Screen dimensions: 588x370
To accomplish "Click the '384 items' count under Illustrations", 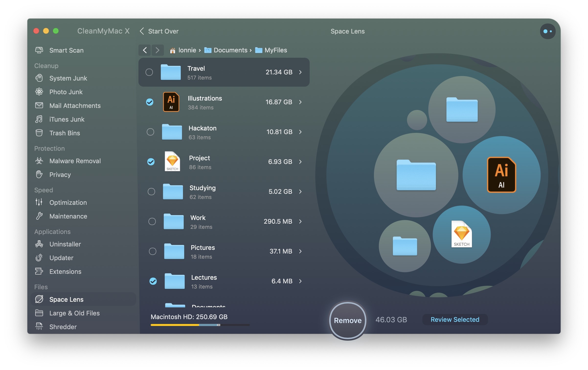I will pos(201,107).
